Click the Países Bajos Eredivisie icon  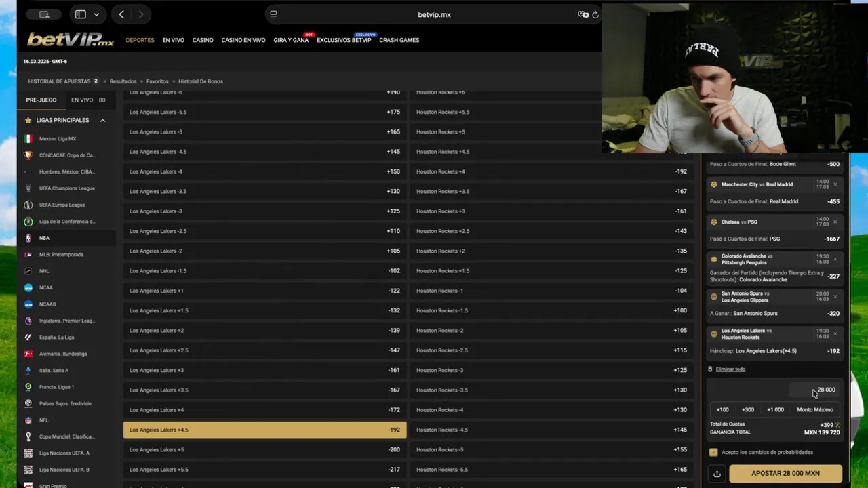pyautogui.click(x=28, y=403)
